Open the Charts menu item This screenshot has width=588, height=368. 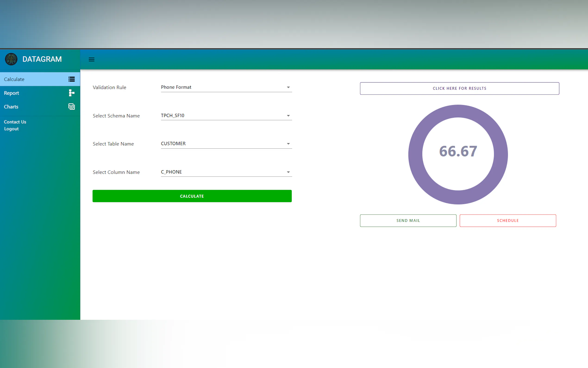11,107
